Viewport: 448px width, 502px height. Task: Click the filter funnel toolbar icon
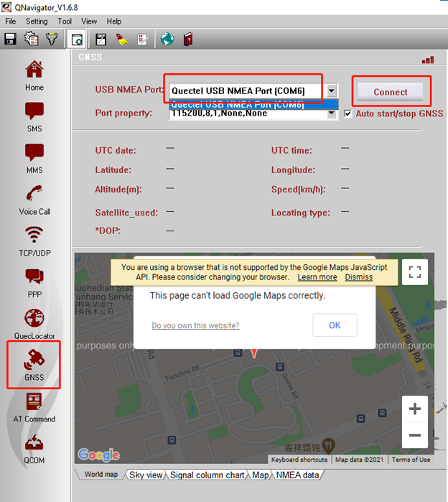(x=52, y=39)
